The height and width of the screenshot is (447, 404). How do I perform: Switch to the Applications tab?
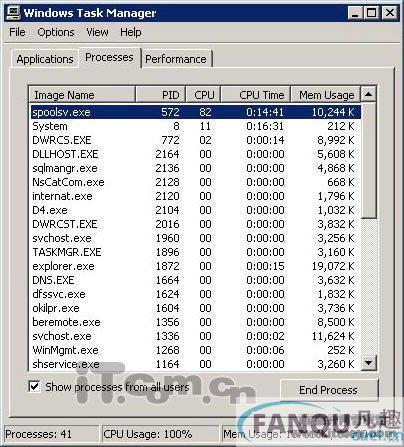click(45, 59)
